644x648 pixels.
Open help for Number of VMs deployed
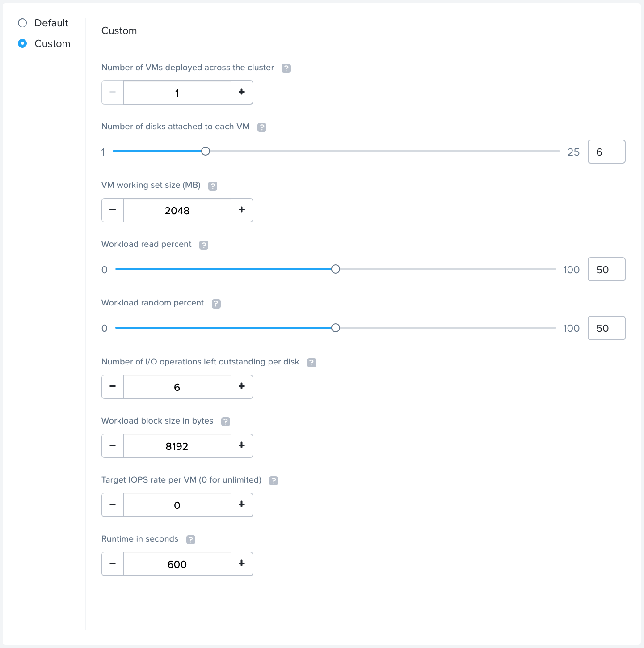point(286,68)
